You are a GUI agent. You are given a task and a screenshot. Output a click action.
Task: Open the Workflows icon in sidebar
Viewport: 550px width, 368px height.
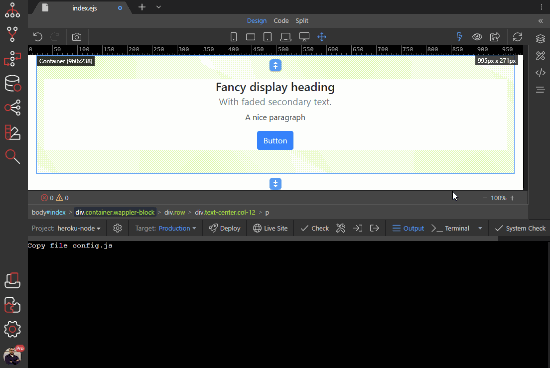pos(12,58)
